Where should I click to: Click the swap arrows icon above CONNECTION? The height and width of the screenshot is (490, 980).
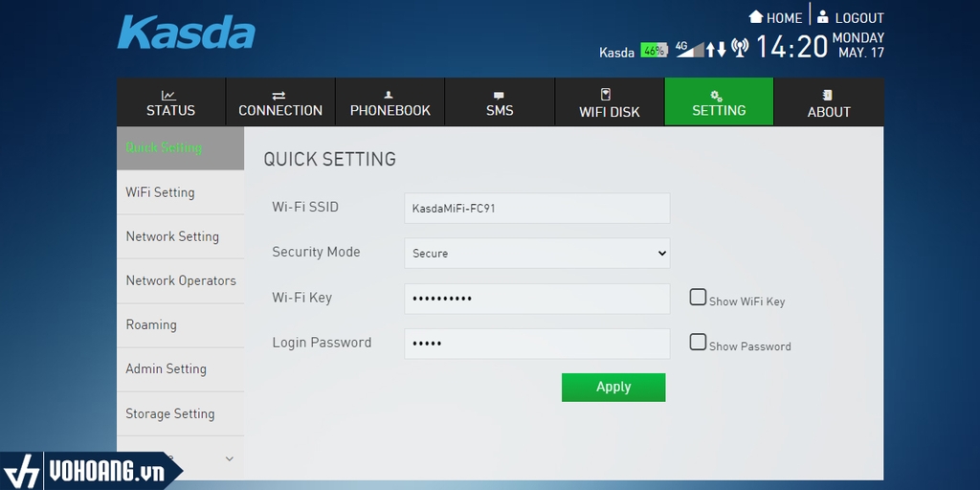(278, 96)
